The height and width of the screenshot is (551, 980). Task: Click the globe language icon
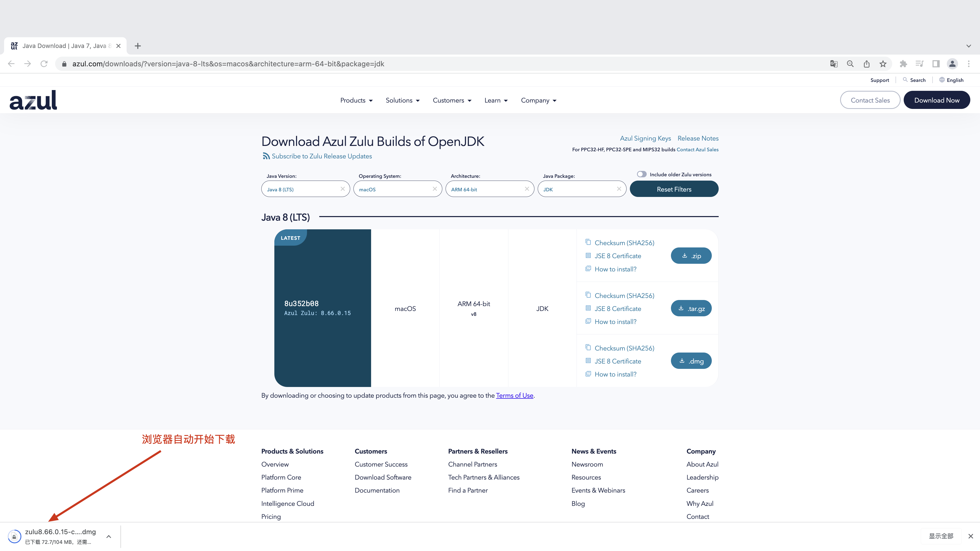tap(941, 80)
